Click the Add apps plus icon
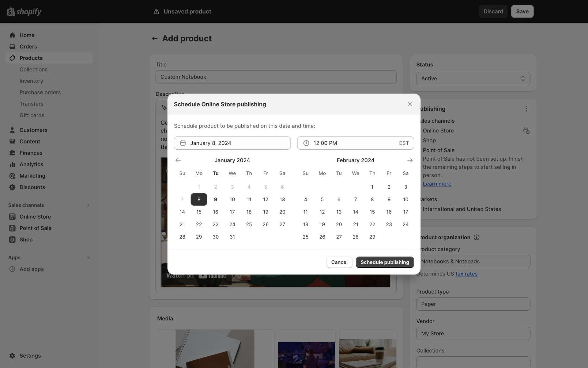 pos(12,269)
